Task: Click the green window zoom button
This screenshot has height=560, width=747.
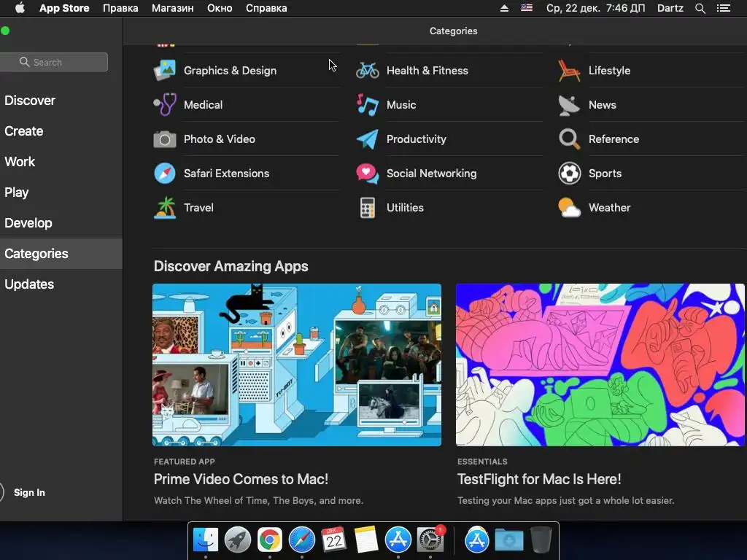Action: pyautogui.click(x=5, y=31)
